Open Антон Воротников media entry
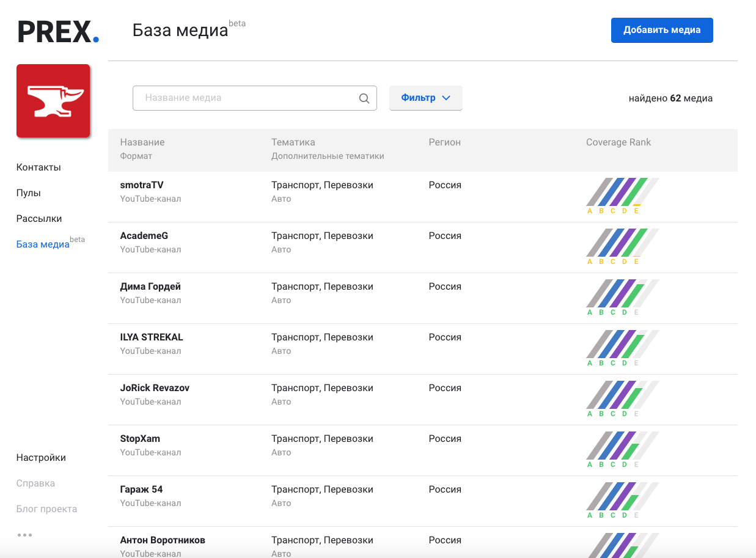The width and height of the screenshot is (756, 558). [x=163, y=540]
